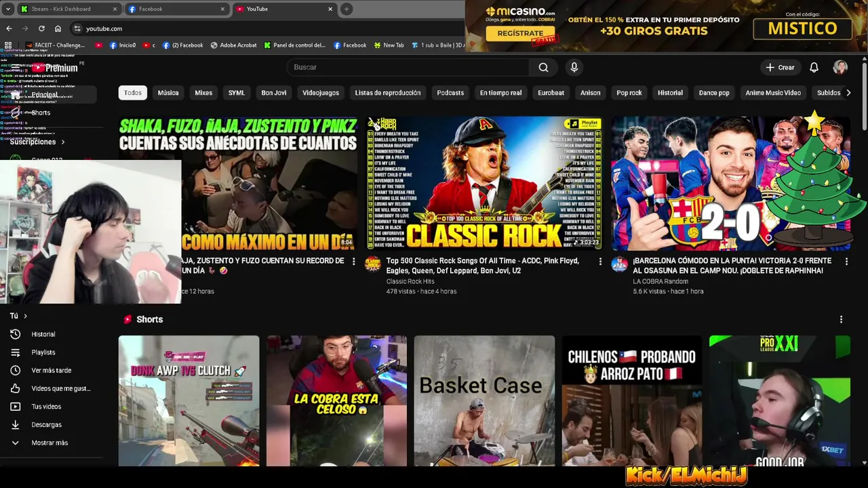The width and height of the screenshot is (868, 488).
Task: Select the SYML filter chip
Action: point(237,93)
